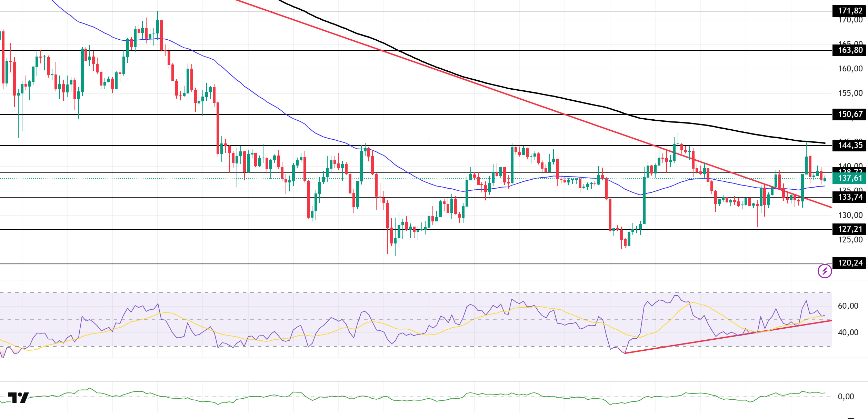Click the 40,00 RSI axis label

[848, 332]
